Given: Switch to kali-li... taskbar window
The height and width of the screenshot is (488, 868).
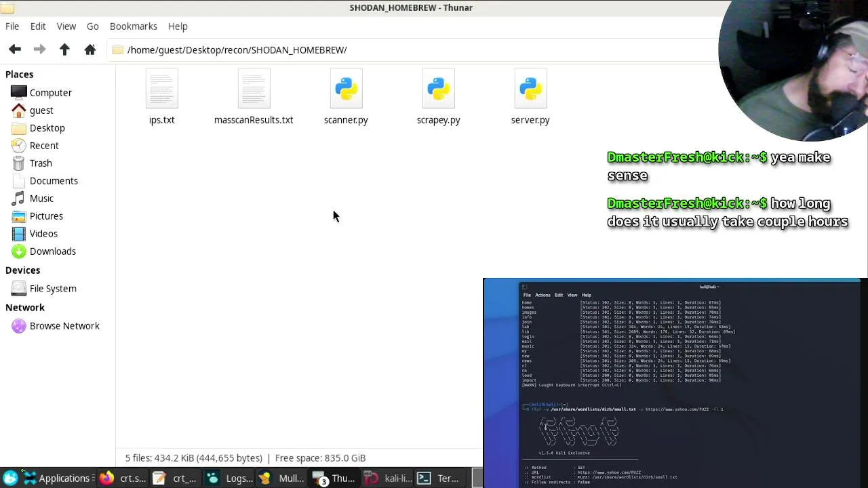Looking at the screenshot, I should pos(389,478).
